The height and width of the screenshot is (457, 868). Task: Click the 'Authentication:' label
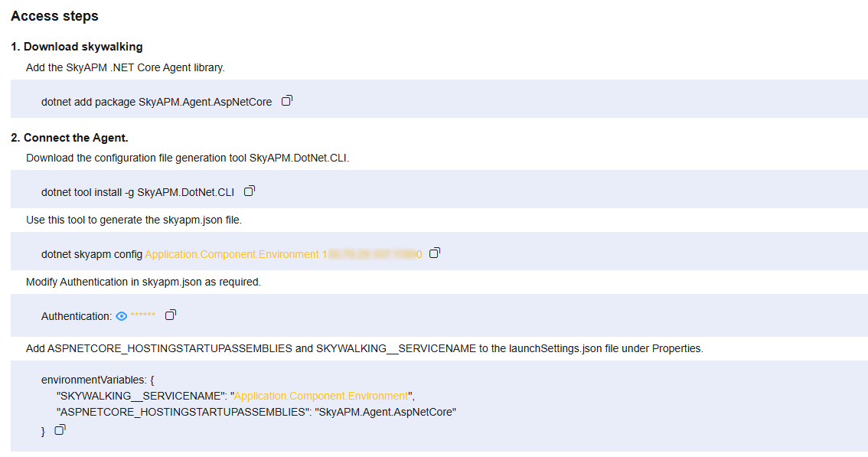pos(77,316)
